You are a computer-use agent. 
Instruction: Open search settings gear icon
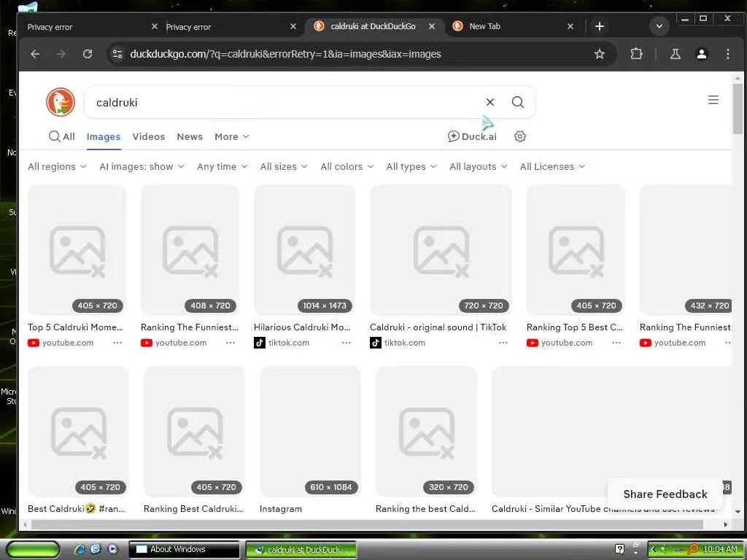coord(519,136)
